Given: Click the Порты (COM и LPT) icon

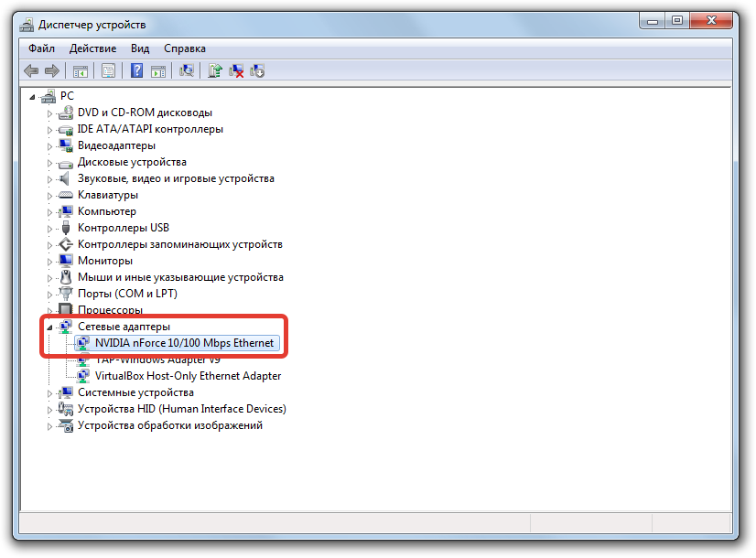Looking at the screenshot, I should [66, 294].
